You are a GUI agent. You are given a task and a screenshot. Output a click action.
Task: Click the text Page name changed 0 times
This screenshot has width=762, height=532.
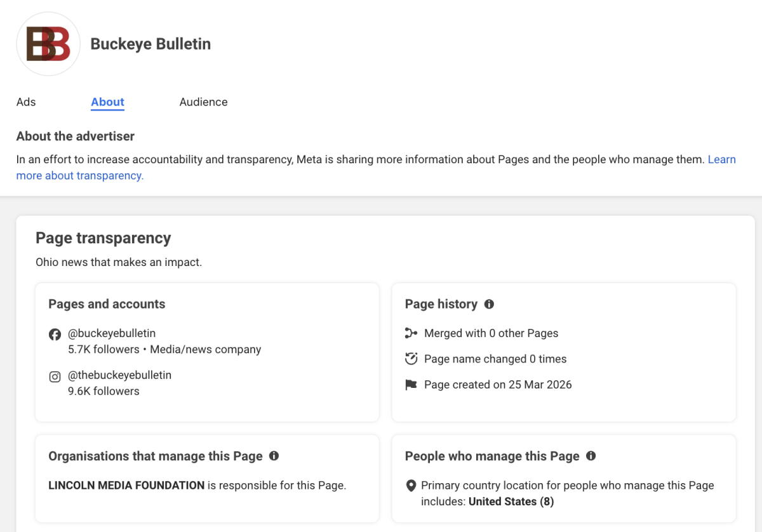pos(495,359)
